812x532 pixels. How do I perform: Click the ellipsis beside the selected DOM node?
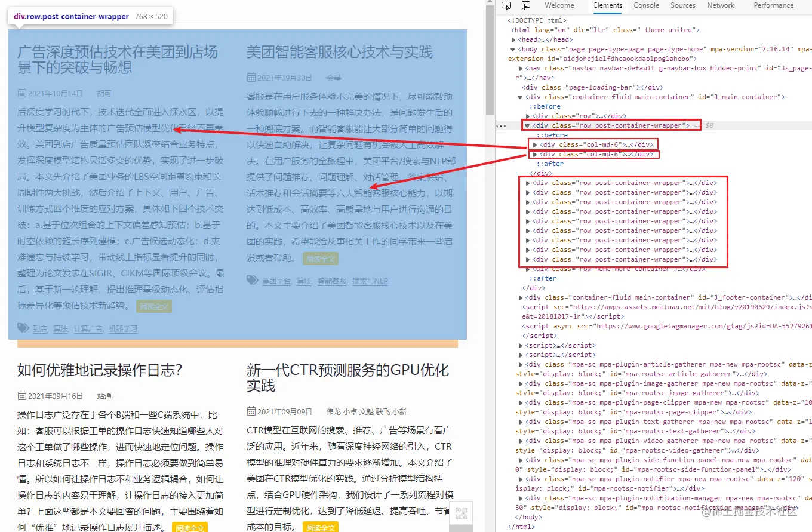[x=502, y=126]
